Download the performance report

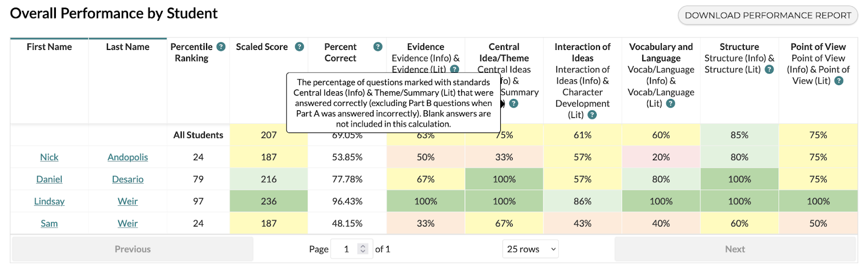pos(768,15)
